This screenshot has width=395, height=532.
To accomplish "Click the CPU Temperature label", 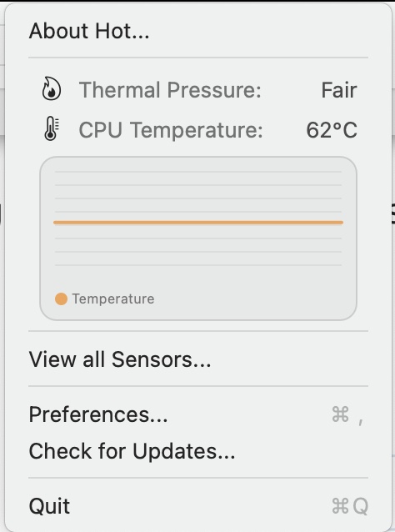I will (171, 130).
